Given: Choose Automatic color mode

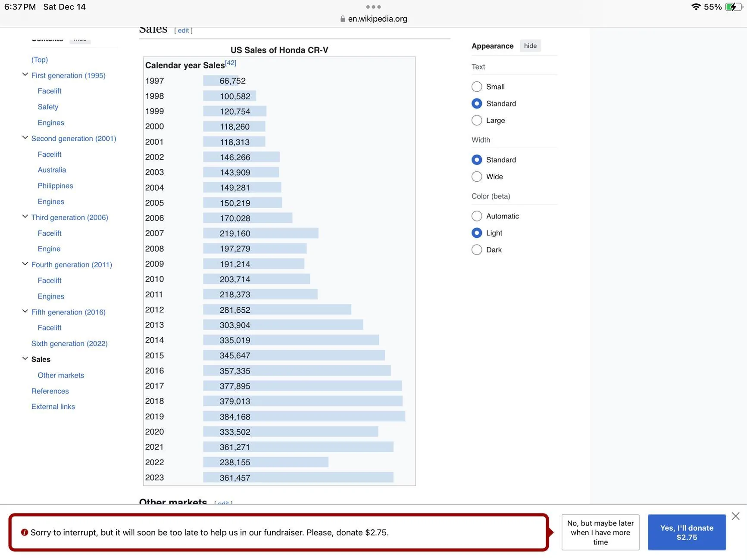Looking at the screenshot, I should (x=477, y=216).
